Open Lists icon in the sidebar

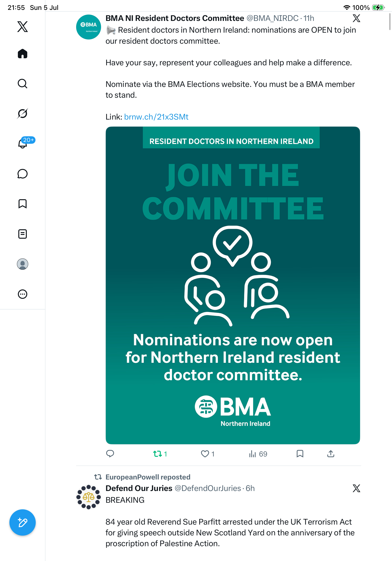tap(23, 234)
